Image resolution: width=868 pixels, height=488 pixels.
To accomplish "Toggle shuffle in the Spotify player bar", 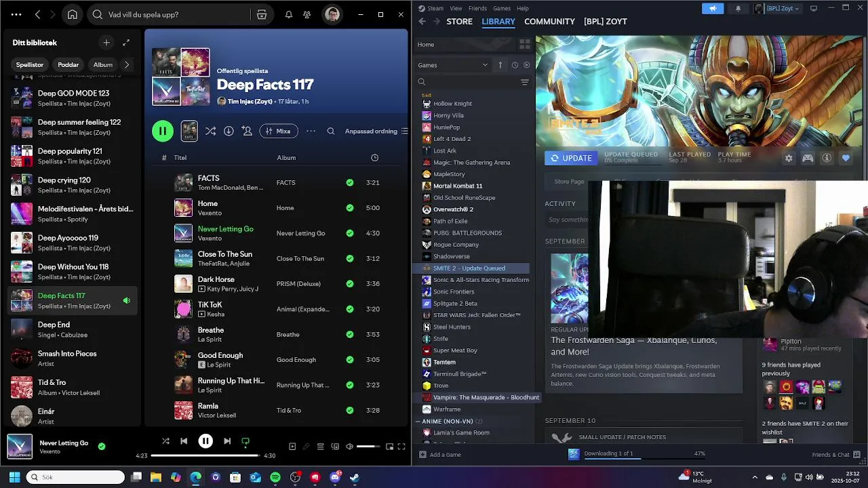I will (x=165, y=441).
